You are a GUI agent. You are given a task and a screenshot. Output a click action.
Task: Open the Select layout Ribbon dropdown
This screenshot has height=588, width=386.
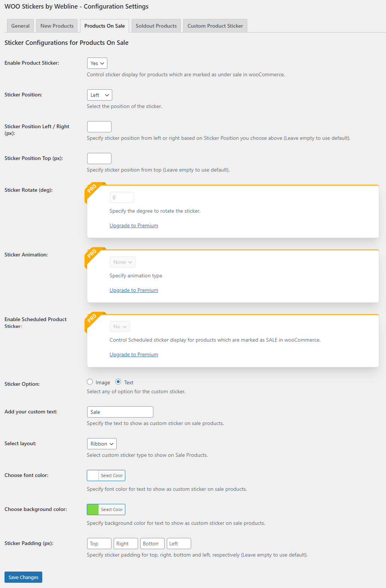102,444
